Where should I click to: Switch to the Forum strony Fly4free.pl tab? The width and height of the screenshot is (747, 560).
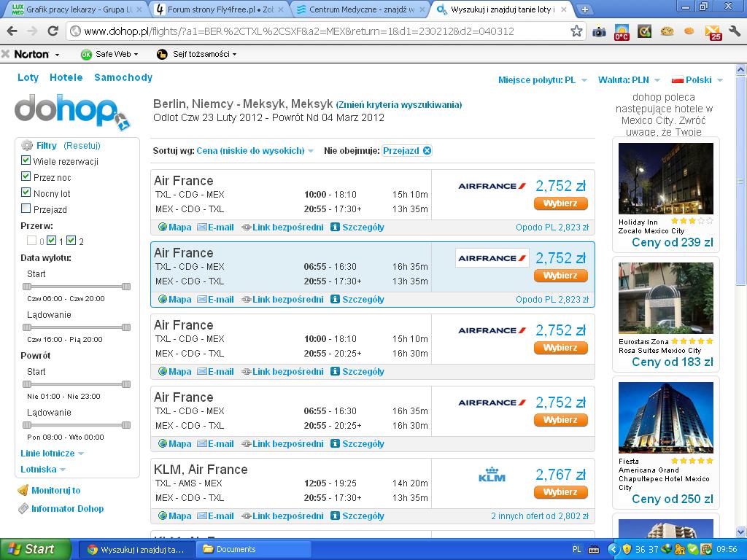219,9
